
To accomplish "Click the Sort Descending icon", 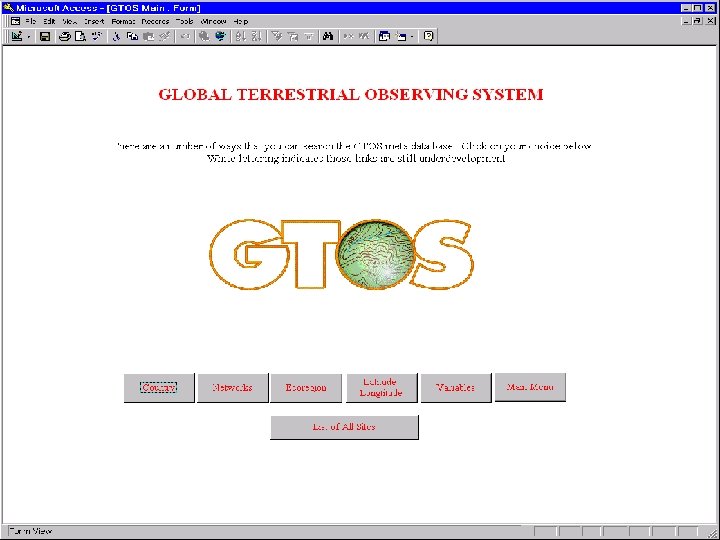I will (257, 36).
